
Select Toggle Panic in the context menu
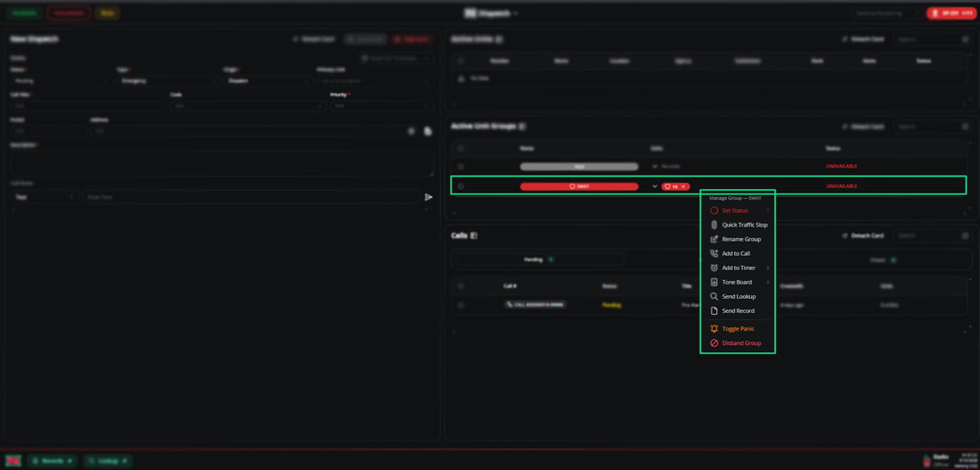coord(738,328)
